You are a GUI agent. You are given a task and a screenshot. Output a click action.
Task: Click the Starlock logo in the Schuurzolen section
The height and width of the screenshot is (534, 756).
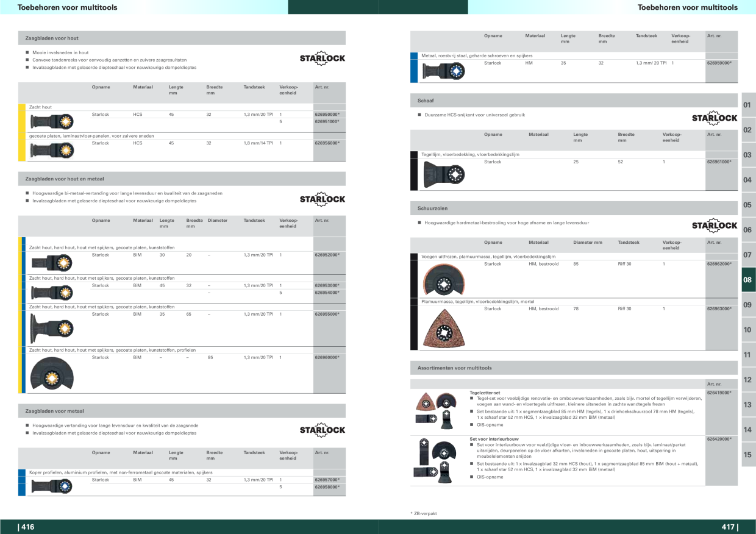pos(715,226)
